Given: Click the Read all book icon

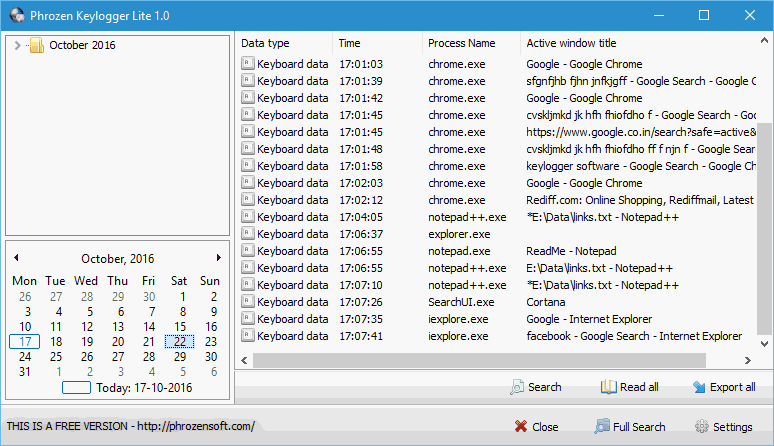Looking at the screenshot, I should 608,387.
